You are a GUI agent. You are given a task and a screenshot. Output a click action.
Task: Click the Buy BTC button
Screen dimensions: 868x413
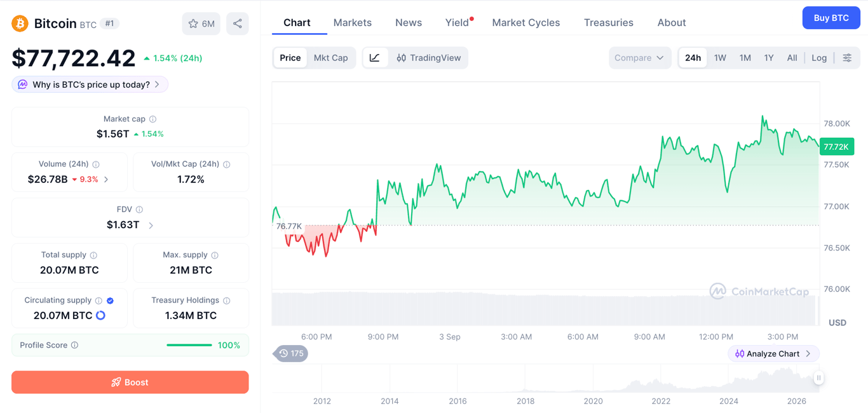click(x=831, y=18)
